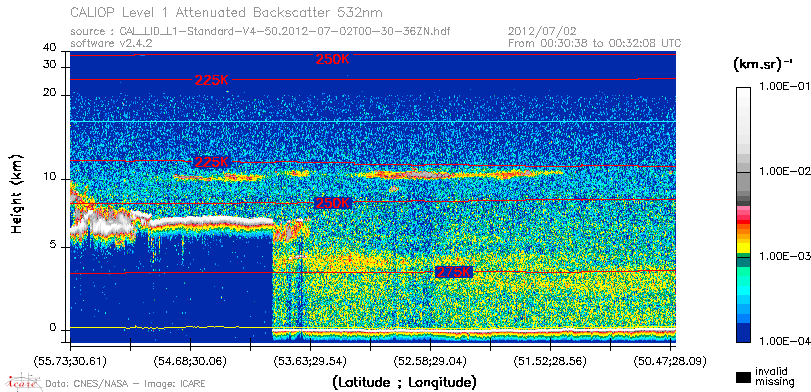Click 'software v2.4.2' text

click(x=111, y=43)
